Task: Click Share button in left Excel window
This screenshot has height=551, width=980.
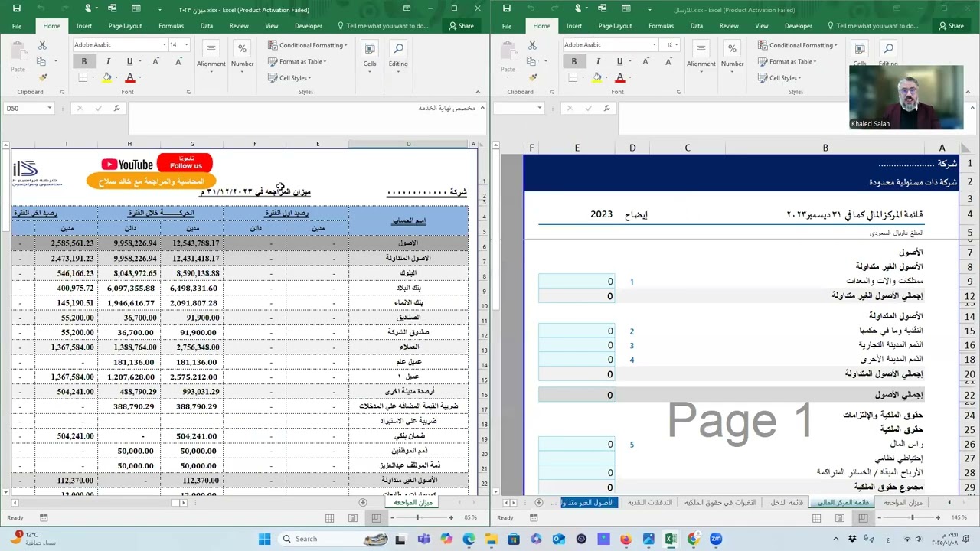Action: 461,25
